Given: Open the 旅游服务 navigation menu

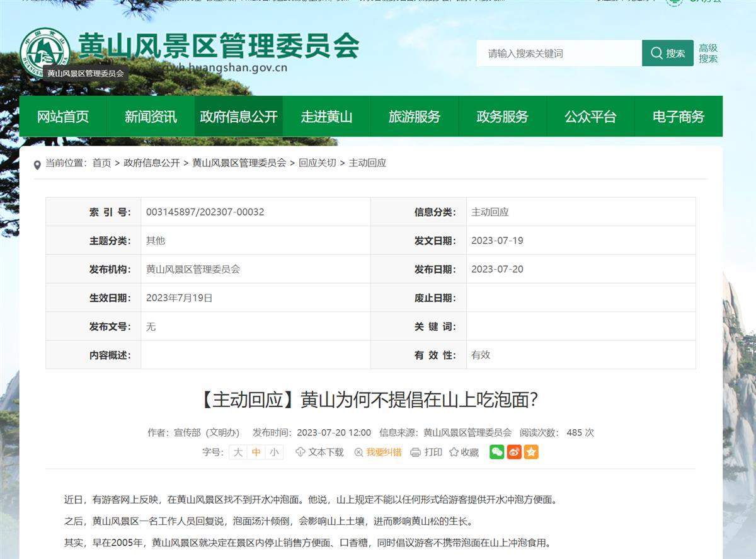Looking at the screenshot, I should (415, 116).
